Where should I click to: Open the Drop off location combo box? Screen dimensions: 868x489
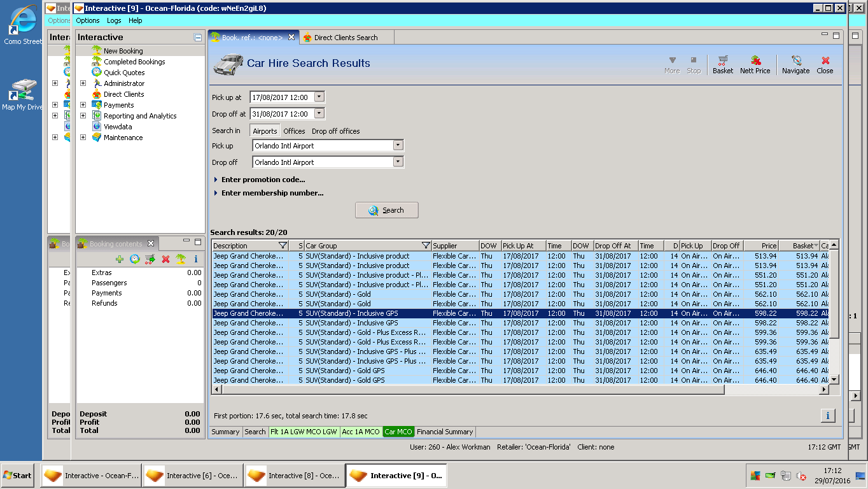point(398,162)
